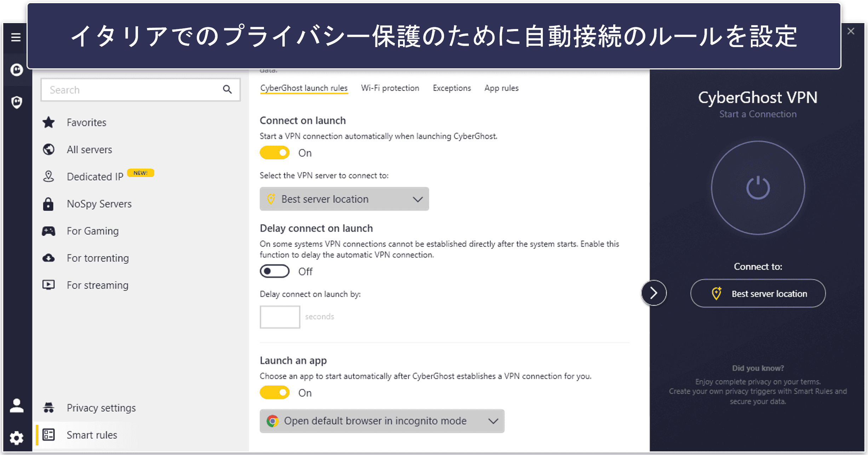
Task: Select Dedicated IP in sidebar
Action: click(95, 177)
